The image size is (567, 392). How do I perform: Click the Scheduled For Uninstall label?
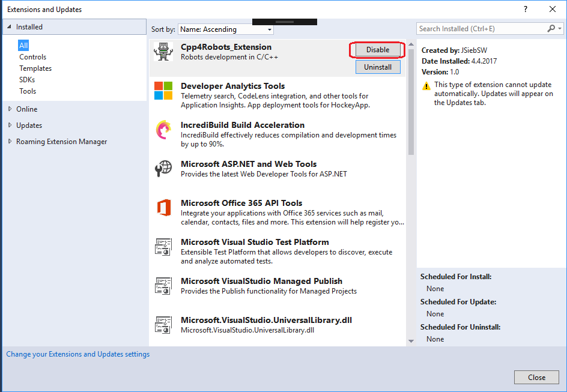[x=460, y=327]
